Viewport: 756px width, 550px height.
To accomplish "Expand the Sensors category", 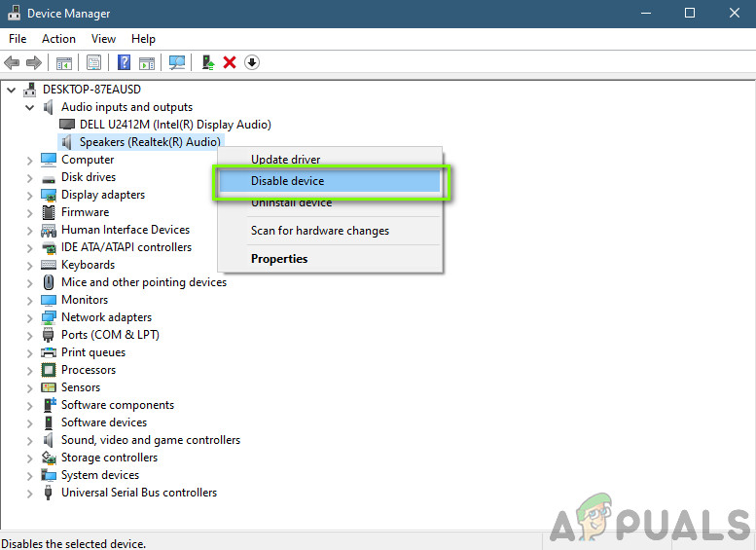I will click(x=30, y=388).
